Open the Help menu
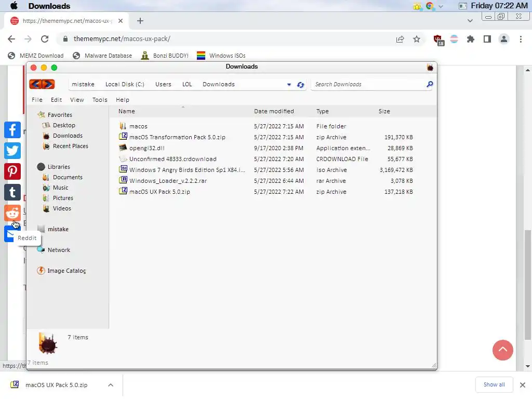532x399 pixels. click(123, 100)
